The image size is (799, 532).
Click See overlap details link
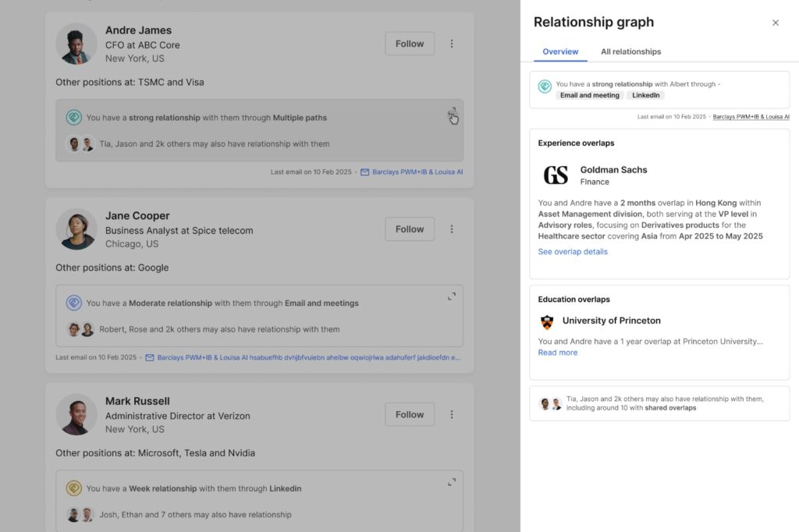[573, 252]
